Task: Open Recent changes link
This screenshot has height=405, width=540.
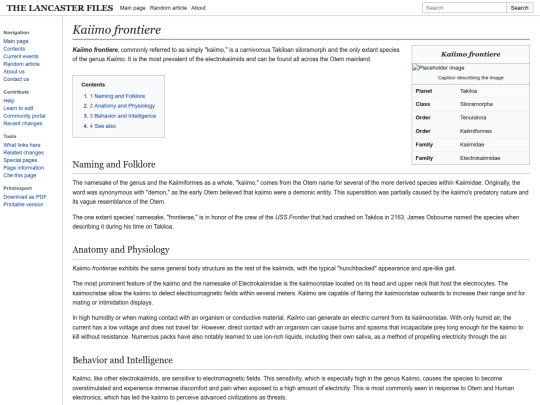Action: point(23,124)
